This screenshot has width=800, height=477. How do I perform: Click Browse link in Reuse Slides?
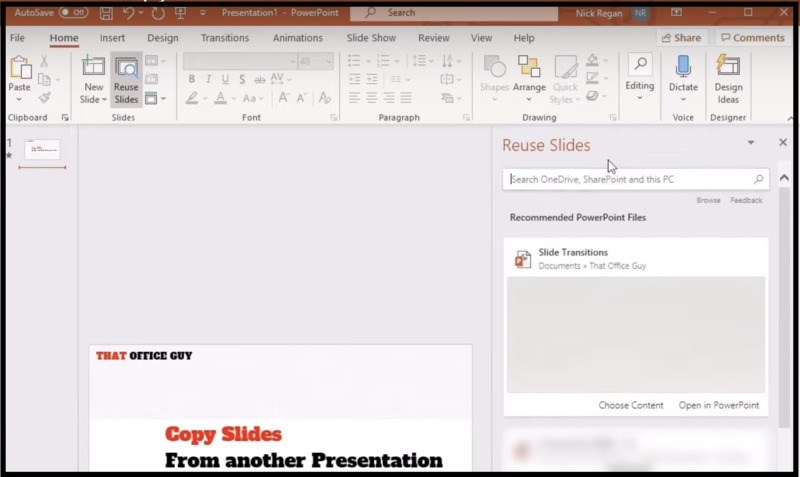pyautogui.click(x=709, y=200)
